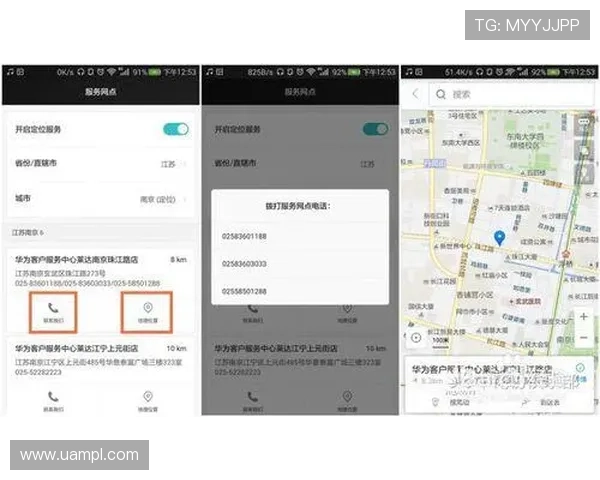Tap 到这去 navigate option in map card
Image resolution: width=600 pixels, height=480 pixels.
point(542,402)
